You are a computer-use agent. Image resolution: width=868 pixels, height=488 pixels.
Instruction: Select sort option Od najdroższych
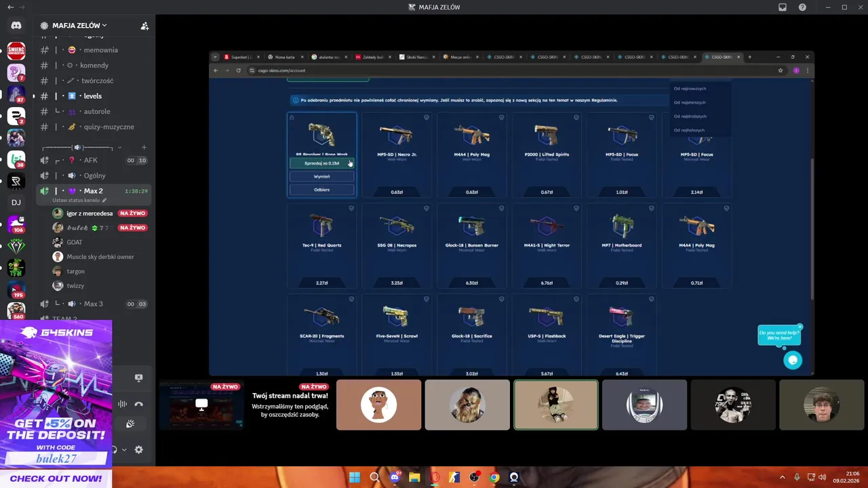(x=690, y=117)
